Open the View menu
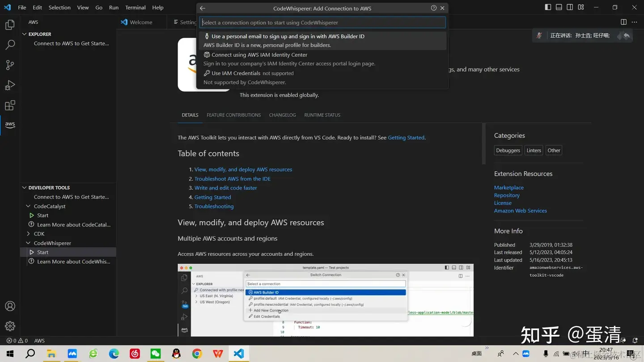This screenshot has width=644, height=362. tap(83, 8)
